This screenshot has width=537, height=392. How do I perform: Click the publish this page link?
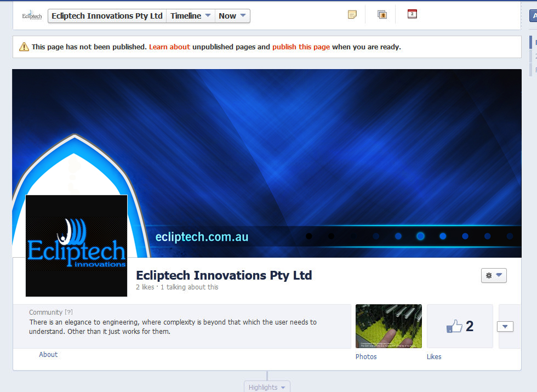[x=301, y=47]
